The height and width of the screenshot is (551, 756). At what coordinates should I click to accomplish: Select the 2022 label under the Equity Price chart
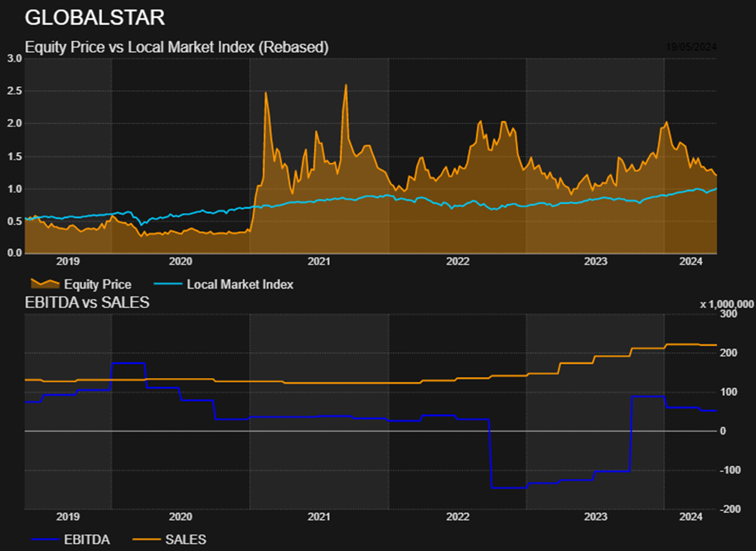point(457,262)
